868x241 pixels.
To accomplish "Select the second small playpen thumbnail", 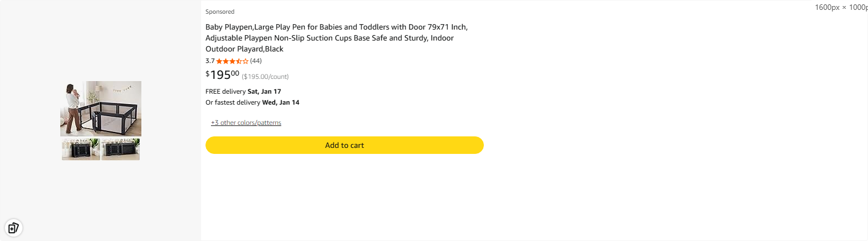I will [x=121, y=149].
